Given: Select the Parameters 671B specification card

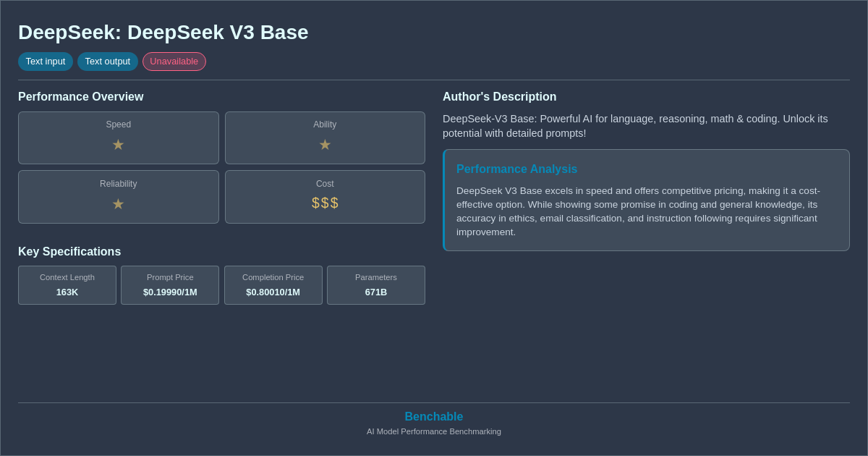Looking at the screenshot, I should [x=375, y=285].
